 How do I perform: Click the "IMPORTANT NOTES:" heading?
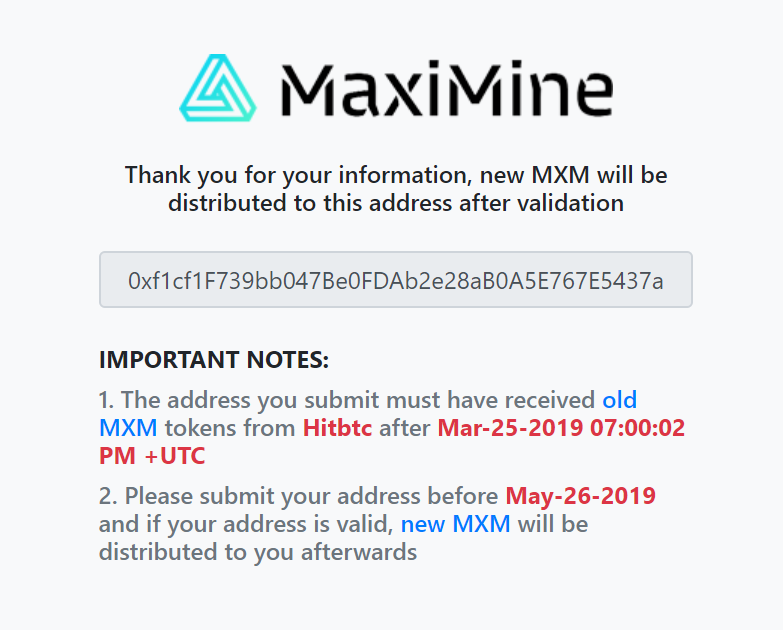(x=214, y=360)
